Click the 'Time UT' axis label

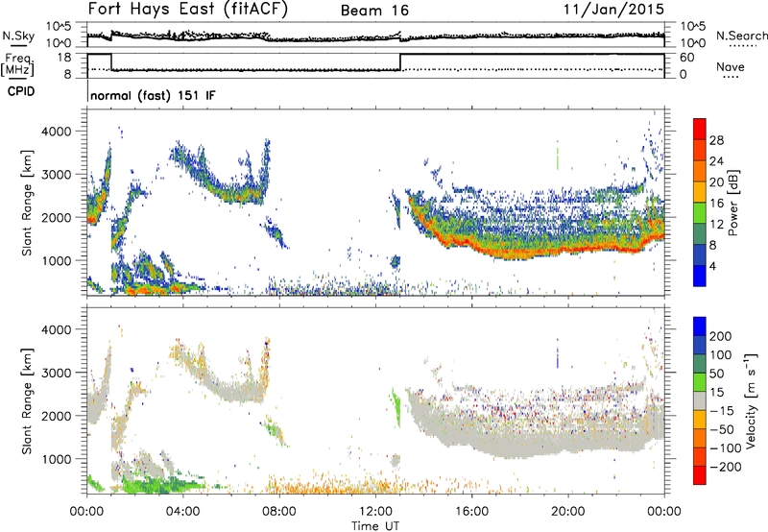[x=375, y=526]
